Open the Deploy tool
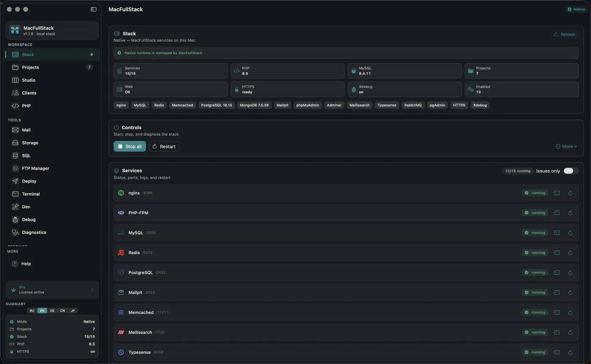 [52, 181]
